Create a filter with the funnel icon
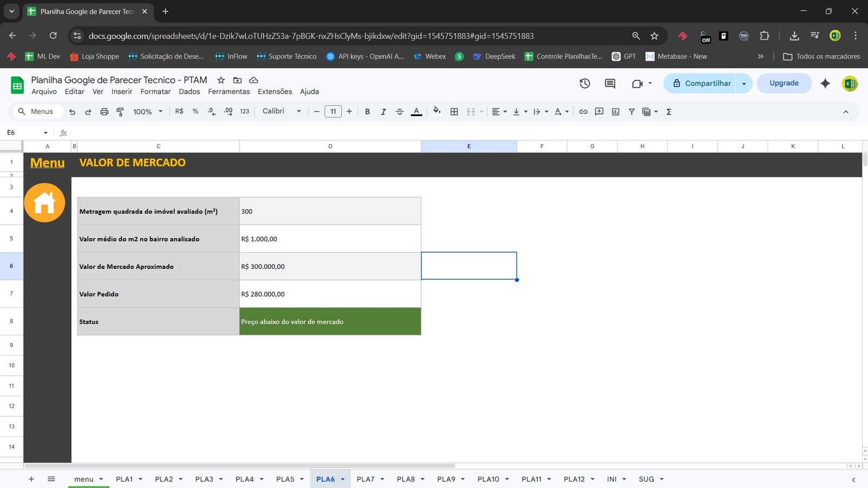This screenshot has width=868, height=488. tap(631, 111)
